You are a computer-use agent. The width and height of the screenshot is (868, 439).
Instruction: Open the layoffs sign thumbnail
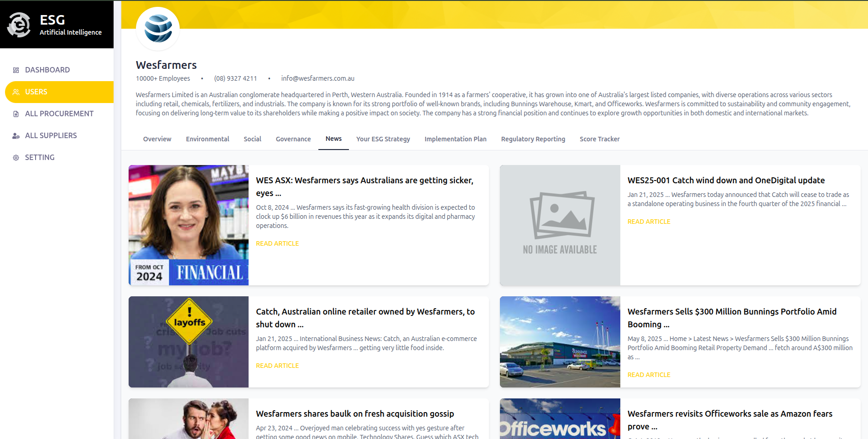pos(189,342)
